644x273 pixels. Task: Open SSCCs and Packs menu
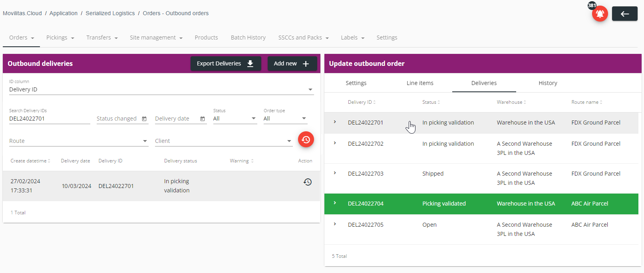[304, 38]
